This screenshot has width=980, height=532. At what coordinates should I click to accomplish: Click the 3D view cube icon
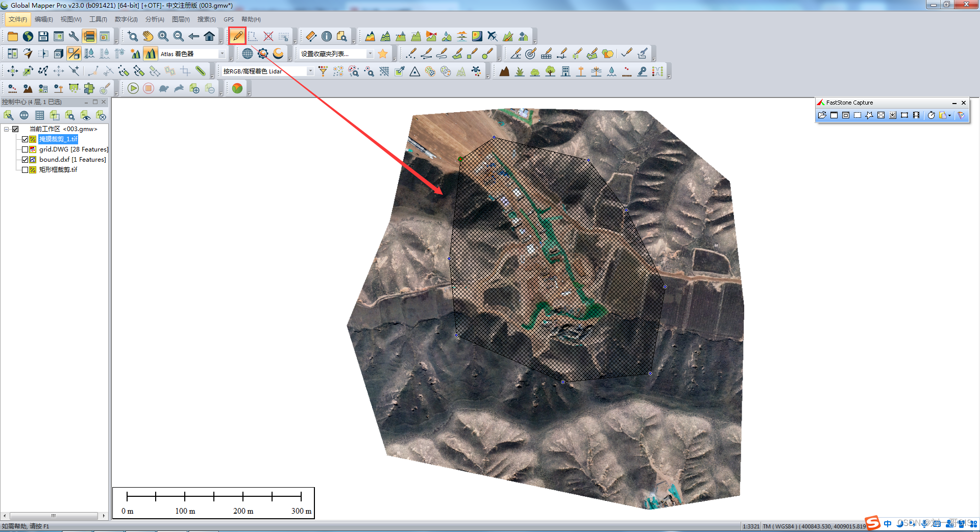(x=59, y=54)
